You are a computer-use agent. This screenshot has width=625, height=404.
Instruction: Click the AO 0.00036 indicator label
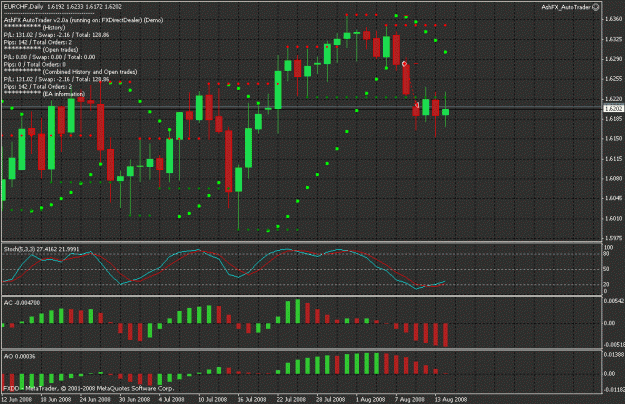[19, 356]
